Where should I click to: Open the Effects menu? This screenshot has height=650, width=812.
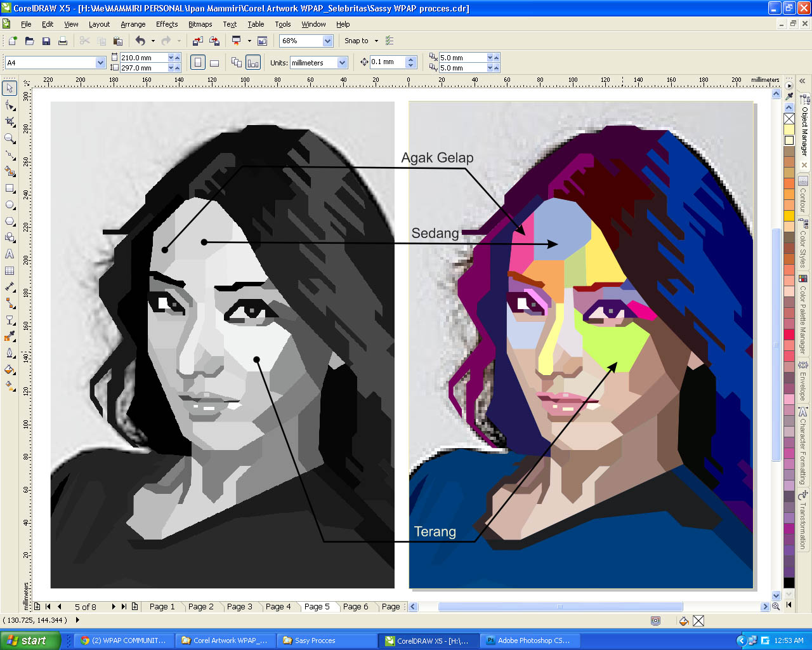click(167, 24)
